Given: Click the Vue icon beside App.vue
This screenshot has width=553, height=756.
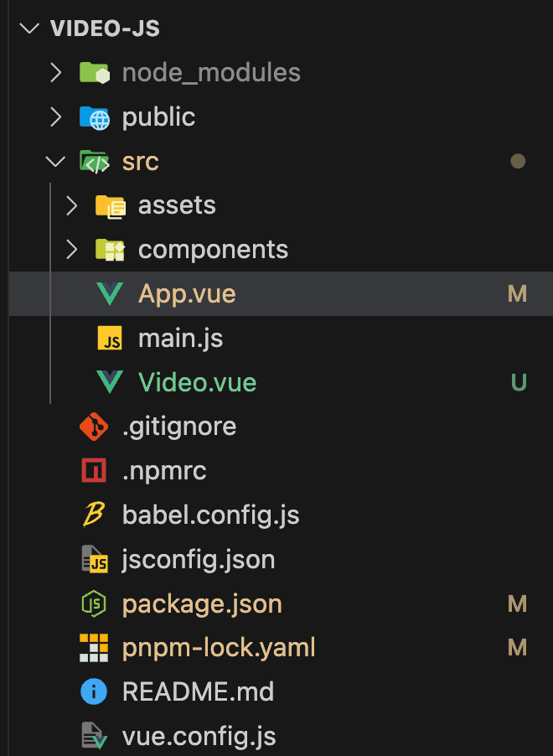Looking at the screenshot, I should coord(110,294).
